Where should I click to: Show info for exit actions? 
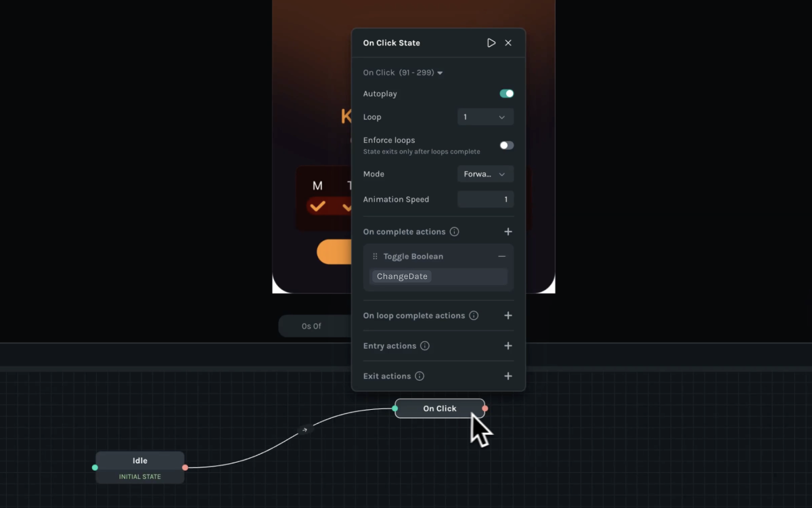420,376
